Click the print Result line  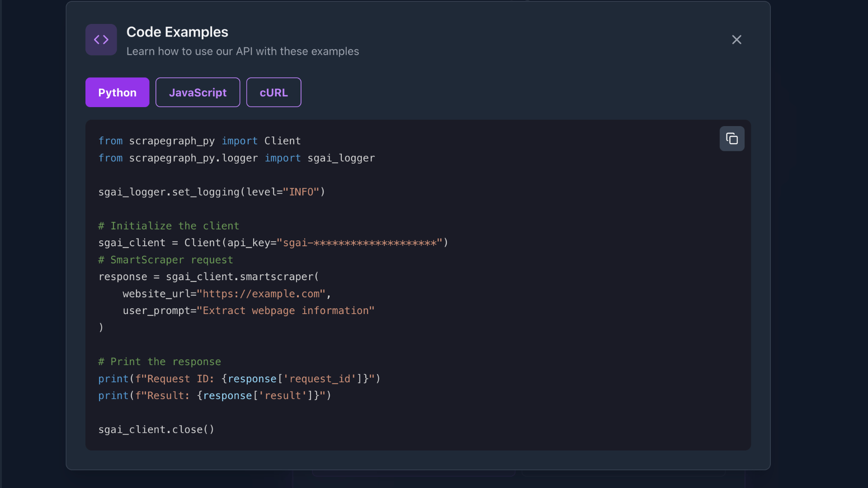215,396
